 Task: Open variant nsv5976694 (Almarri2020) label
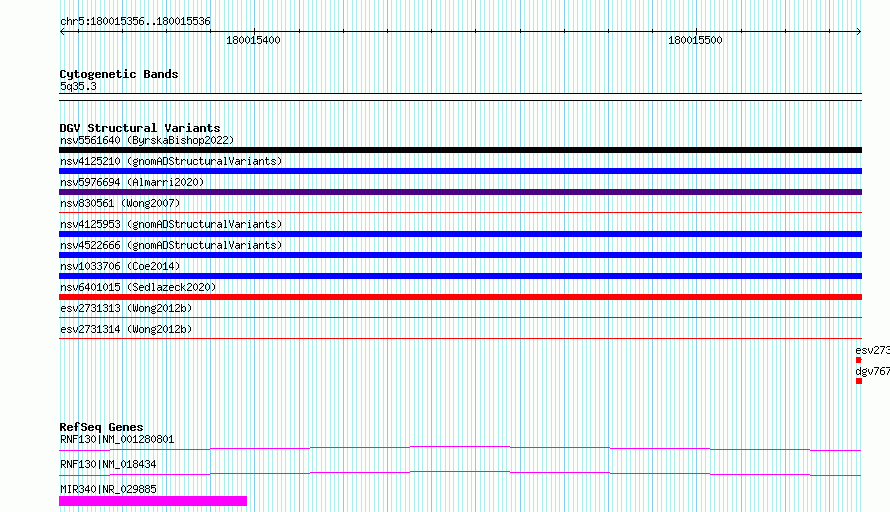132,182
